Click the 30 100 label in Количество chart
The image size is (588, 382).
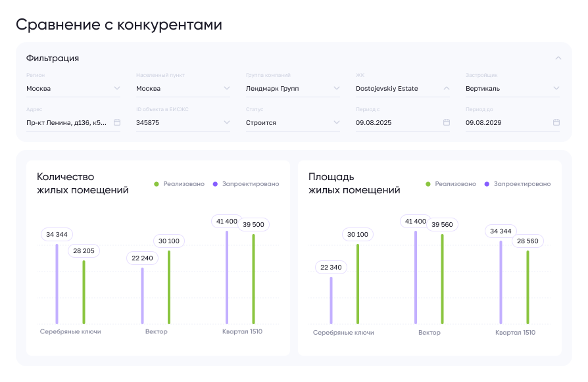click(169, 241)
